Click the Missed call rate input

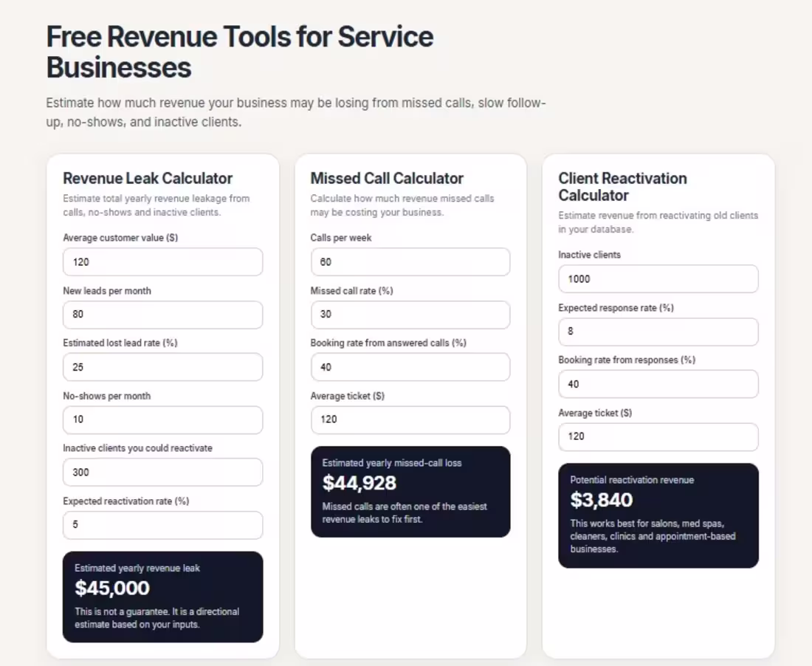coord(410,315)
